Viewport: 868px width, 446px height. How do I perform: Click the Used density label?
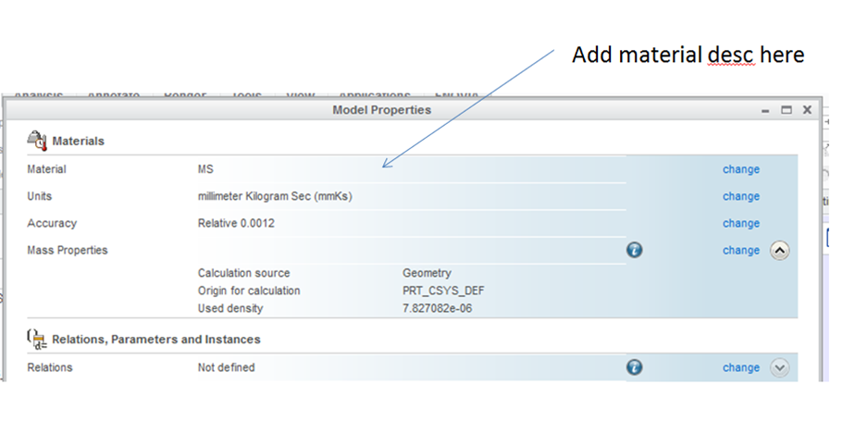[x=230, y=309]
